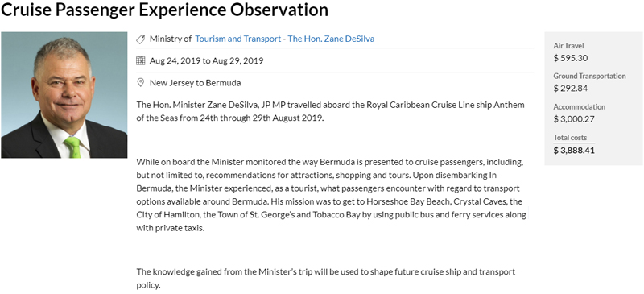This screenshot has width=644, height=294.
Task: Click the calendar date icon
Action: click(140, 61)
